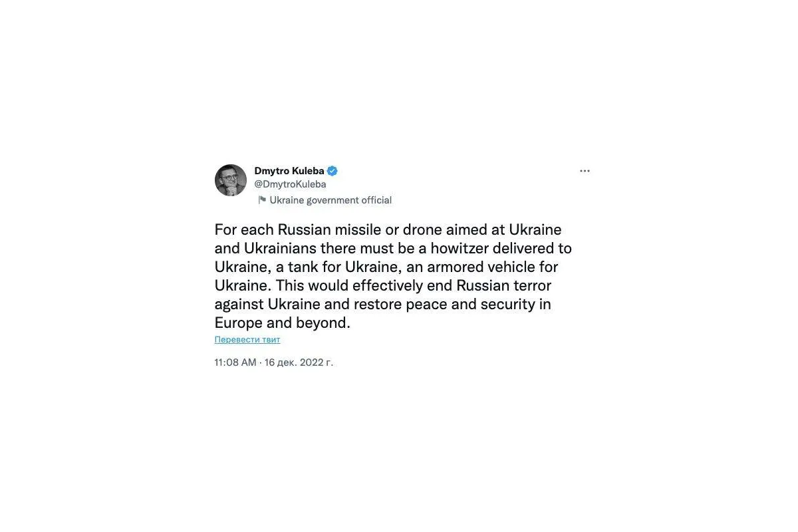The image size is (798, 532).
Task: Click the Ukraine government official label
Action: tap(331, 200)
